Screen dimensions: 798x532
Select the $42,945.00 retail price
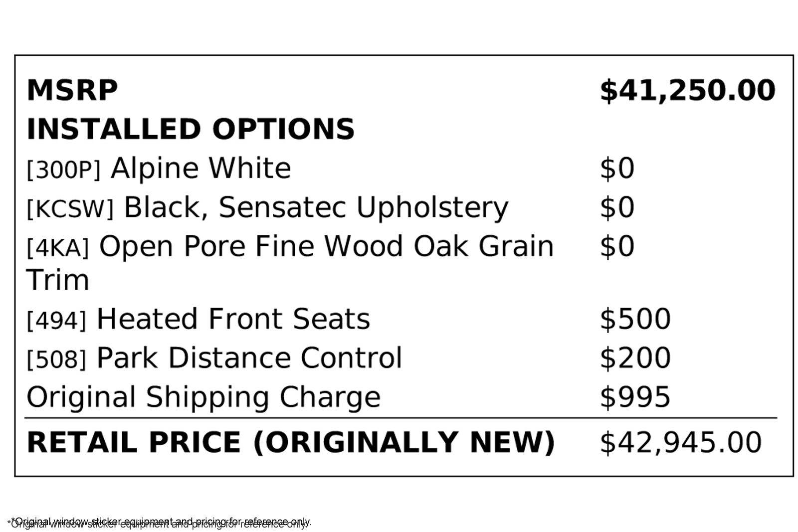point(680,442)
